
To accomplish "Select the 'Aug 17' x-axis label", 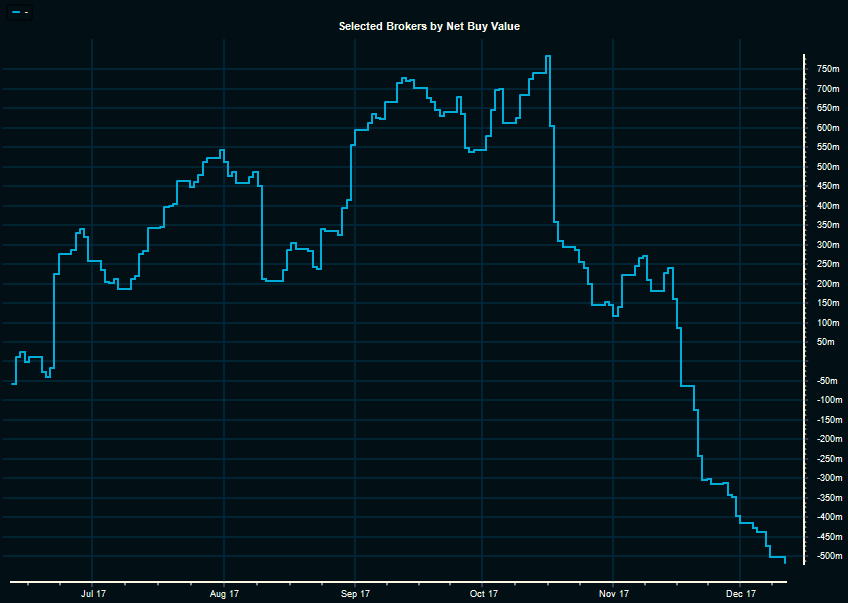I will click(x=224, y=594).
